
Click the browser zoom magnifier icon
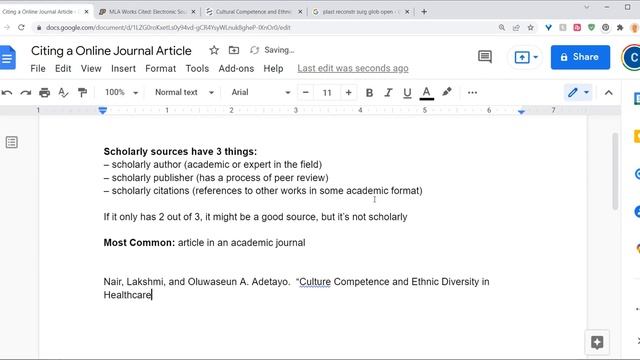(x=502, y=28)
